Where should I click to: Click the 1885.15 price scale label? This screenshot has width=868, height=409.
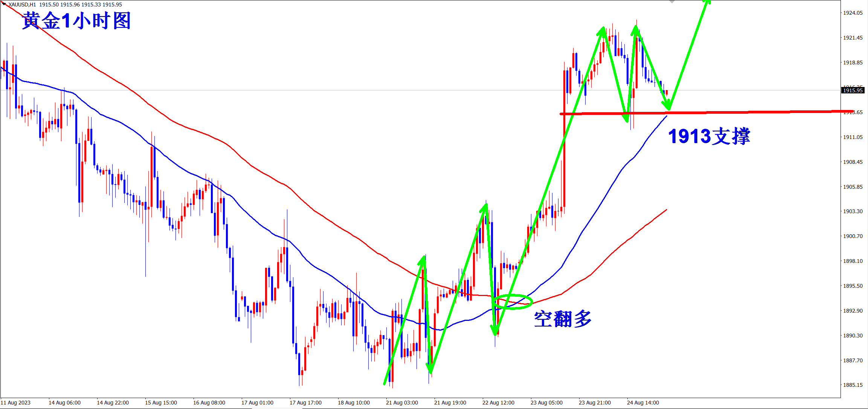tap(853, 385)
